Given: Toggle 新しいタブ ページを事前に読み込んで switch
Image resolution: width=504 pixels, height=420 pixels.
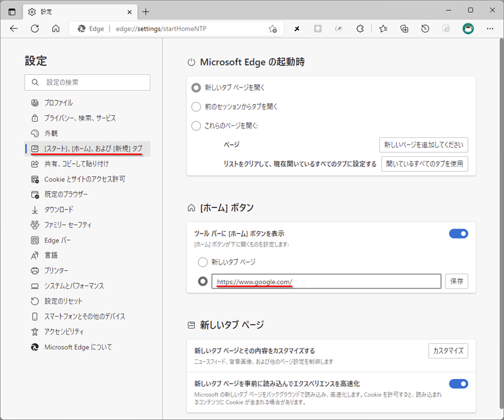Looking at the screenshot, I should point(459,383).
